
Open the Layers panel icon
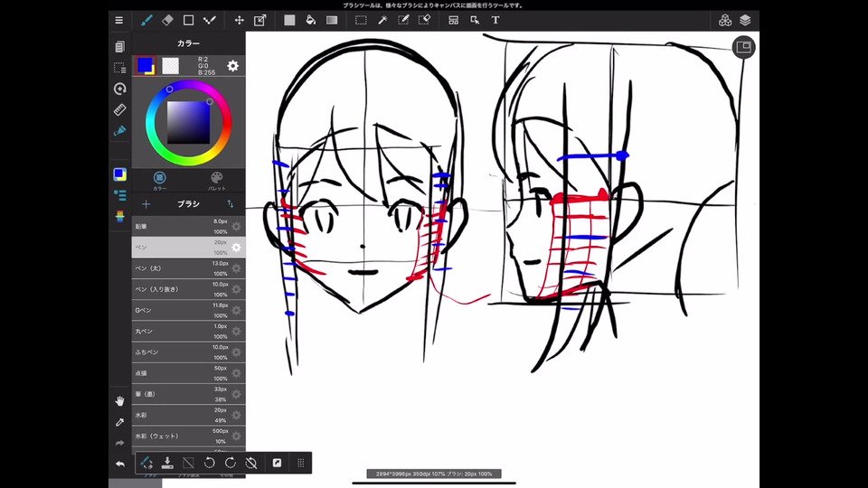pyautogui.click(x=745, y=20)
